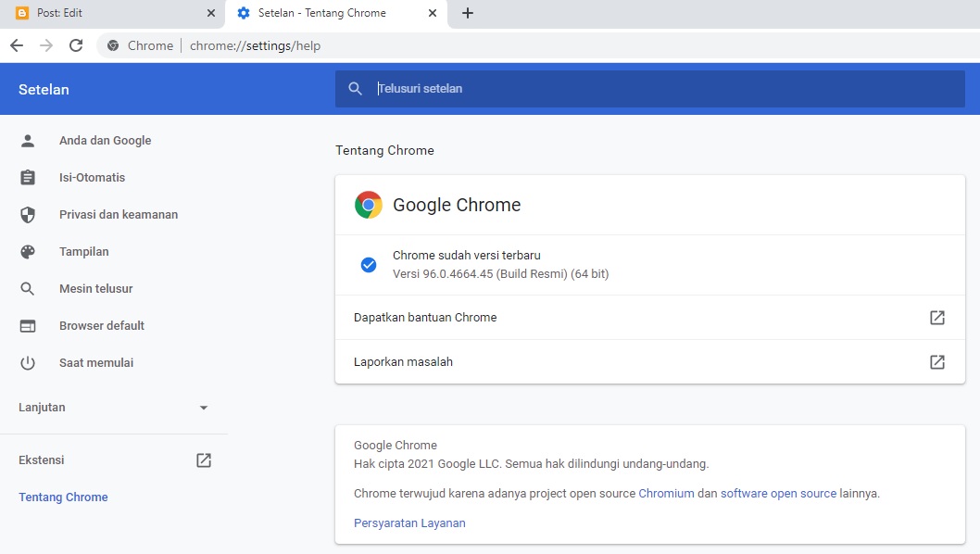Click the Persyaratan Layanan link
980x554 pixels.
(x=409, y=523)
